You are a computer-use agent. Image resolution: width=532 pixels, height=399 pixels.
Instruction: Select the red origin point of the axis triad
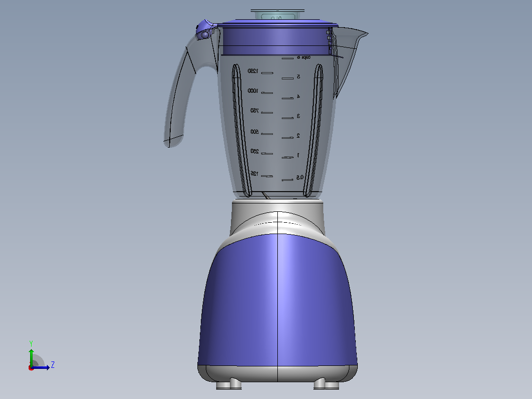(31, 368)
